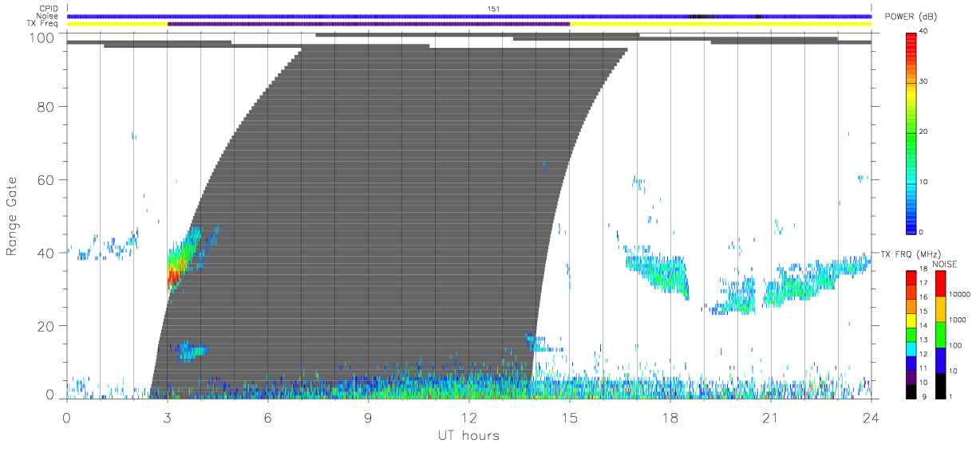Screen dimensions: 980x452
Task: Click the blue Noise strip above the plot
Action: (469, 16)
